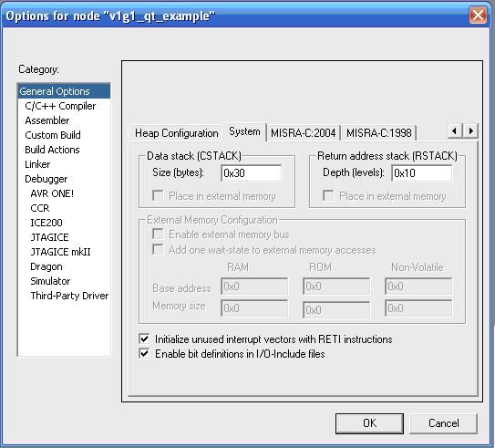Select C/C++ Compiler category
The image size is (495, 448).
pyautogui.click(x=60, y=106)
